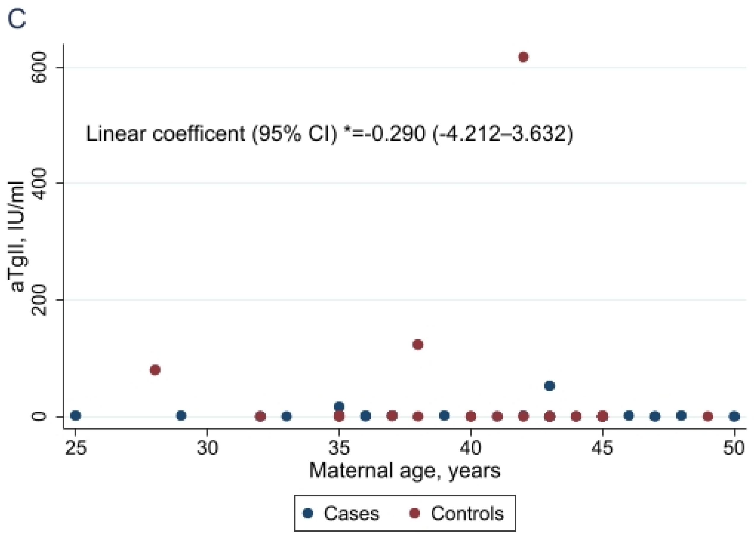Select the blue case point at age 25

(x=76, y=415)
